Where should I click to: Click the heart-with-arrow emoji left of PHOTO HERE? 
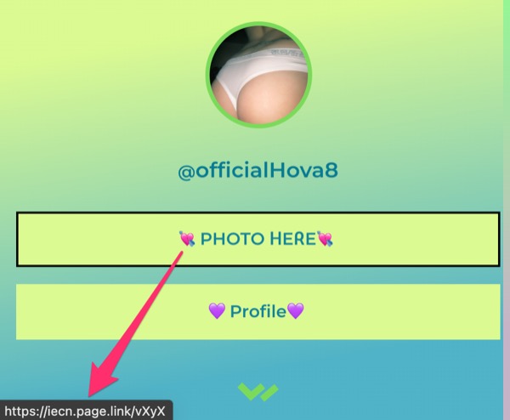point(187,238)
